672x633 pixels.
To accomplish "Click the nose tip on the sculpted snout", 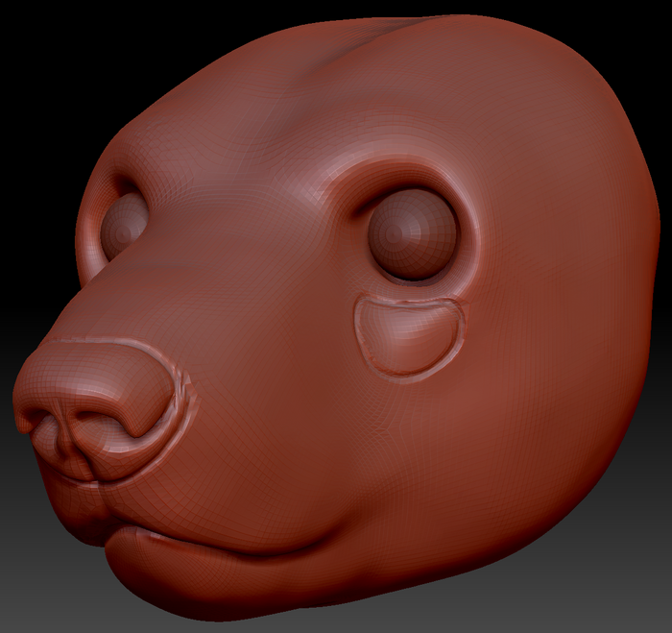I will pos(95,408).
